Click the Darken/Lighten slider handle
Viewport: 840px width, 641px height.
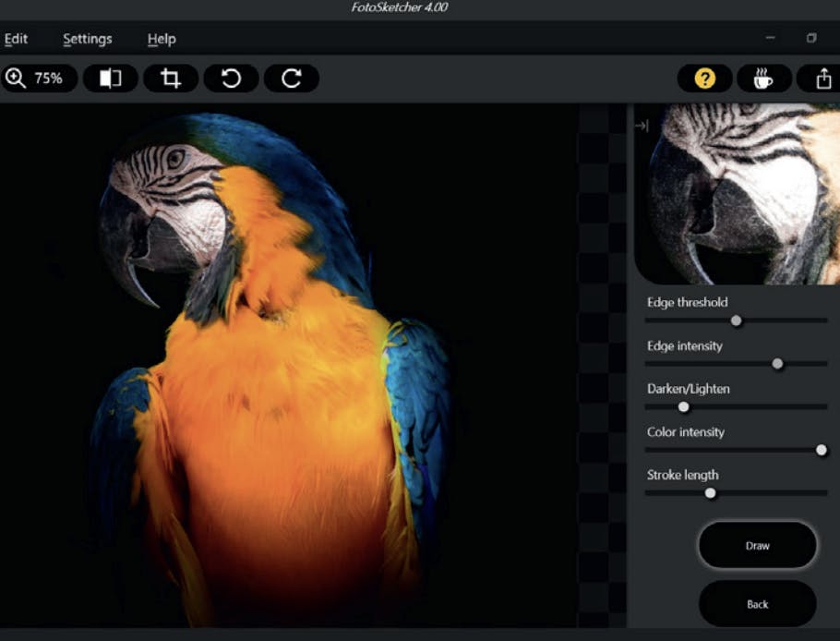pyautogui.click(x=683, y=406)
